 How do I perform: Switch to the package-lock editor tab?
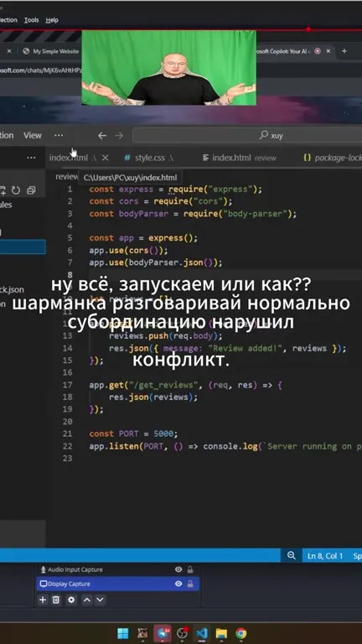[332, 158]
